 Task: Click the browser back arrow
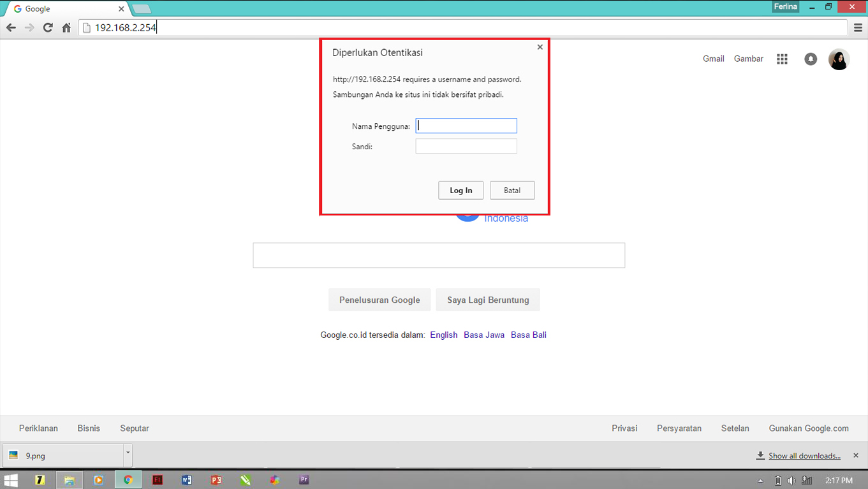click(x=11, y=27)
